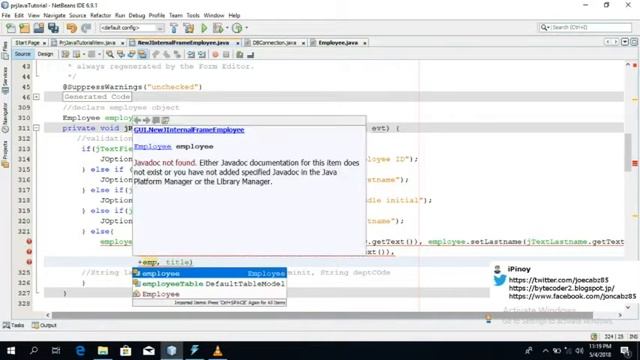
Task: Click the Shift Line Left editor icon
Action: click(191, 54)
